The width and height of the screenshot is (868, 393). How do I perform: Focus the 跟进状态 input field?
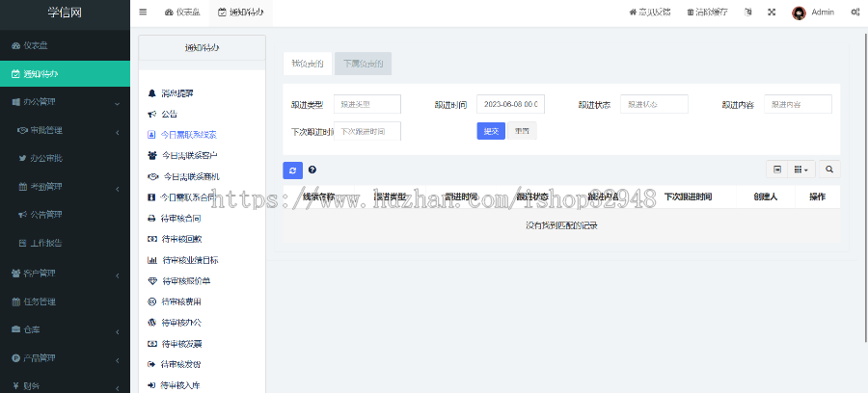[654, 104]
